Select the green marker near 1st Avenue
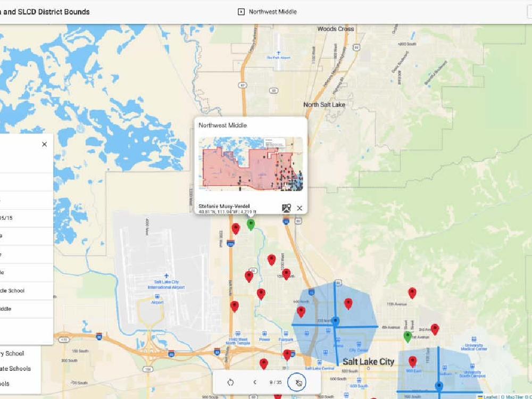The width and height of the screenshot is (532, 399). point(408,337)
